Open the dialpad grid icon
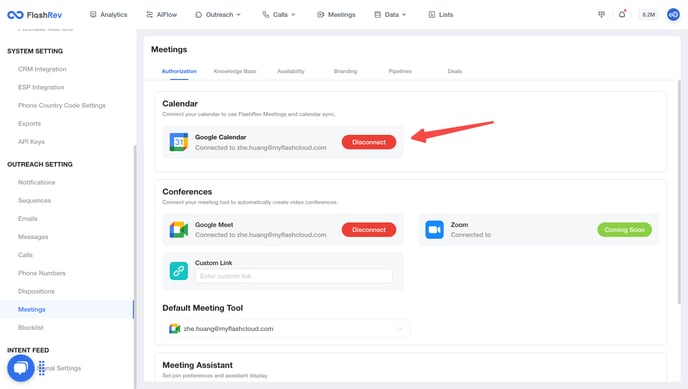The image size is (688, 389). [x=601, y=14]
